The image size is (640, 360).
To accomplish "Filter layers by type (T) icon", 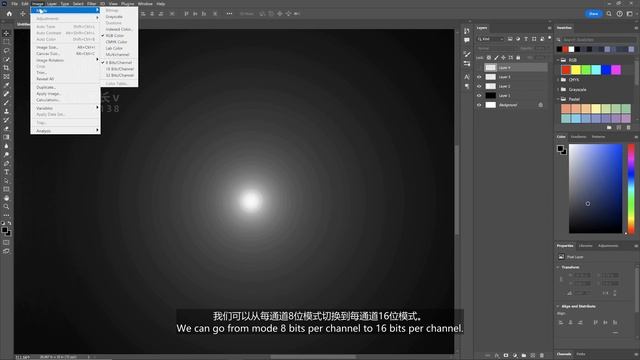I will pyautogui.click(x=526, y=39).
